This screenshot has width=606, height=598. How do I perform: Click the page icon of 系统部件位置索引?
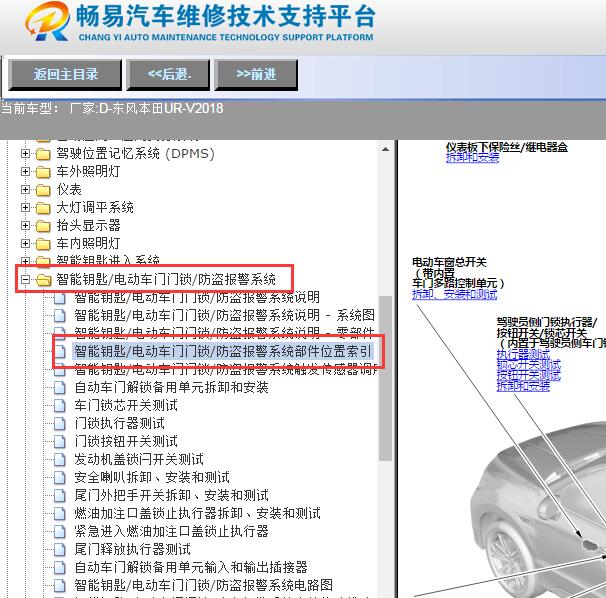click(60, 352)
